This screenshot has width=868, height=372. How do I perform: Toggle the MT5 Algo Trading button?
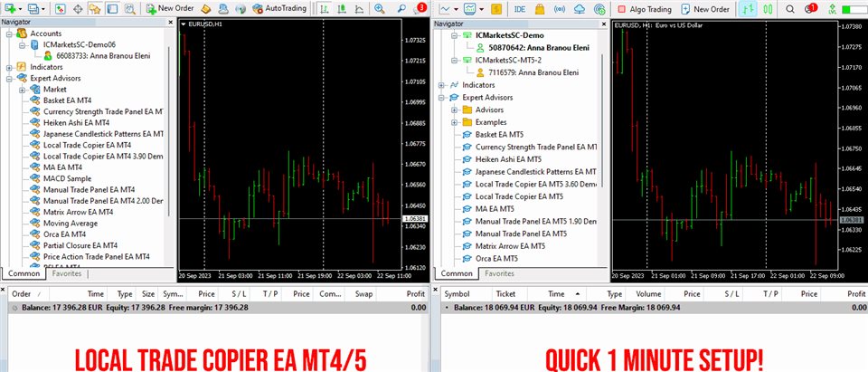pyautogui.click(x=644, y=9)
